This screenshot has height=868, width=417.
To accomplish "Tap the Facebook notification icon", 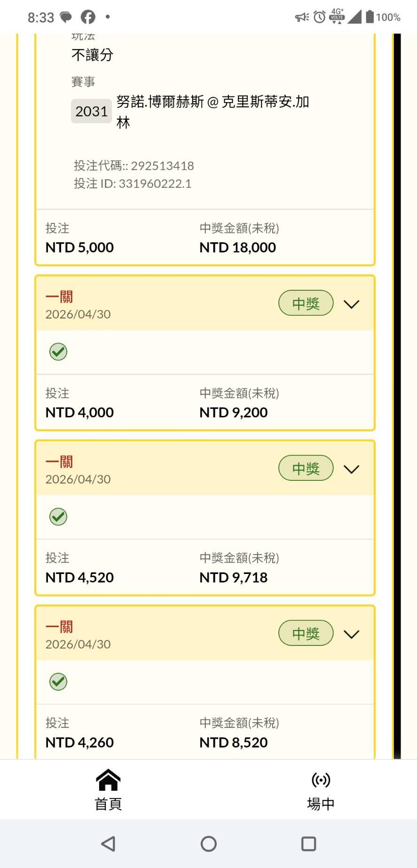I will [88, 17].
